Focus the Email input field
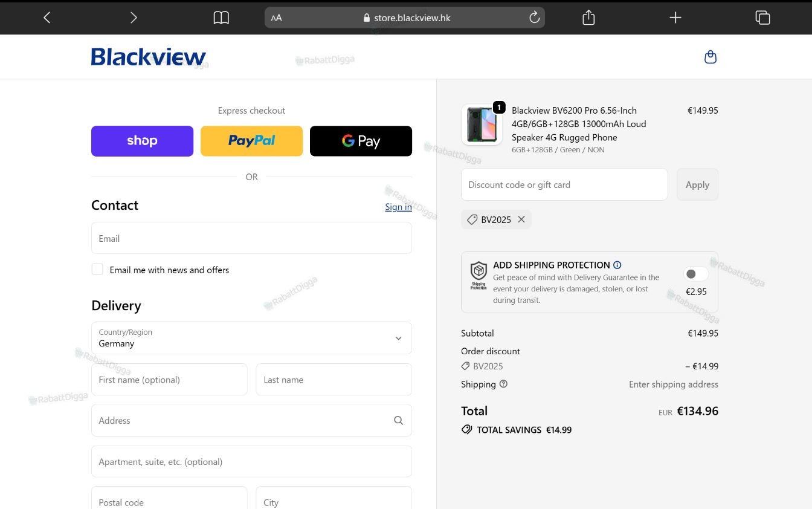The image size is (812, 509). (x=251, y=238)
